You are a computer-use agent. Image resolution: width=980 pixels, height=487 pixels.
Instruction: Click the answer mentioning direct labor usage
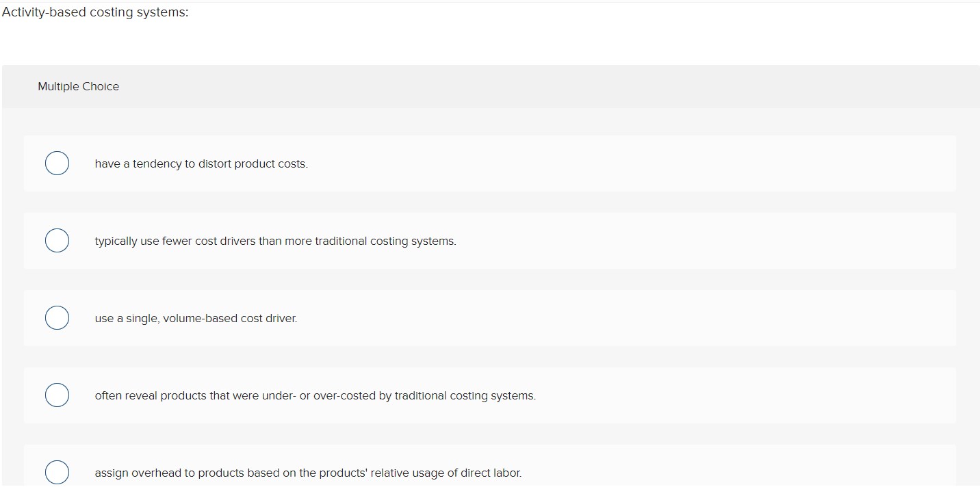click(308, 473)
